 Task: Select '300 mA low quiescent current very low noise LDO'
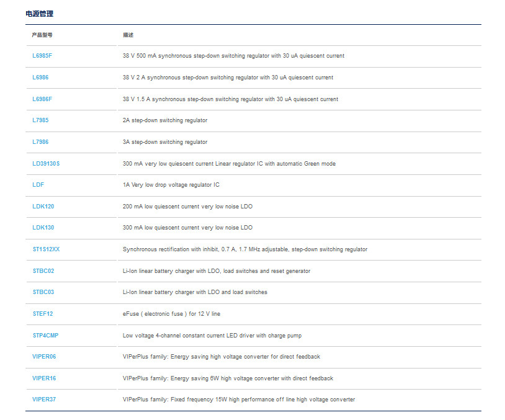(x=187, y=228)
